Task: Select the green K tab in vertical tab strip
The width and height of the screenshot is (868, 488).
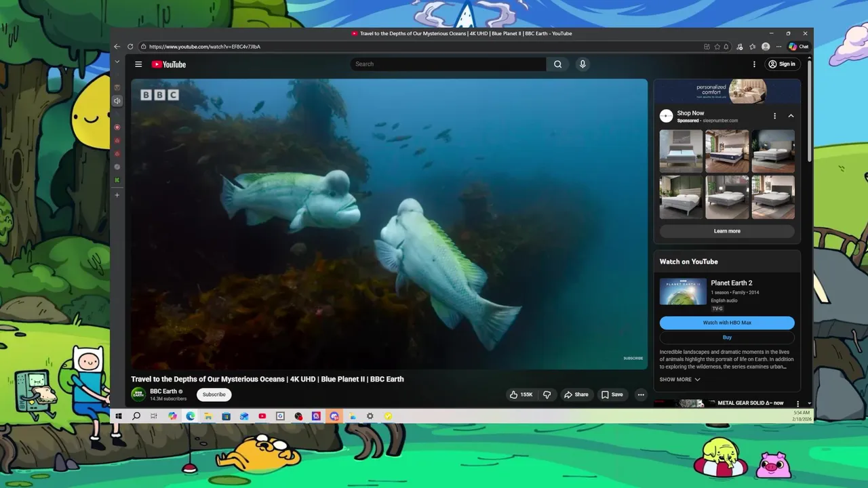Action: [x=117, y=180]
